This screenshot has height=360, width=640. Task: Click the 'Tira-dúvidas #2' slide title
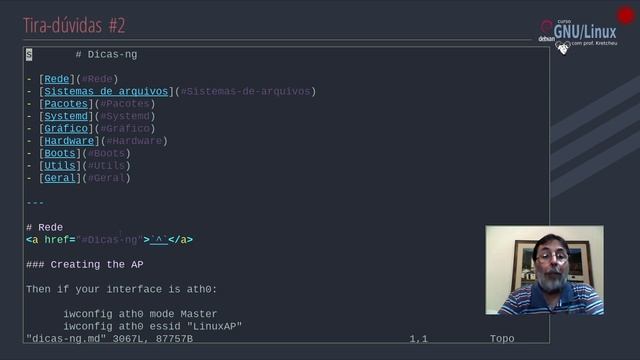74,25
